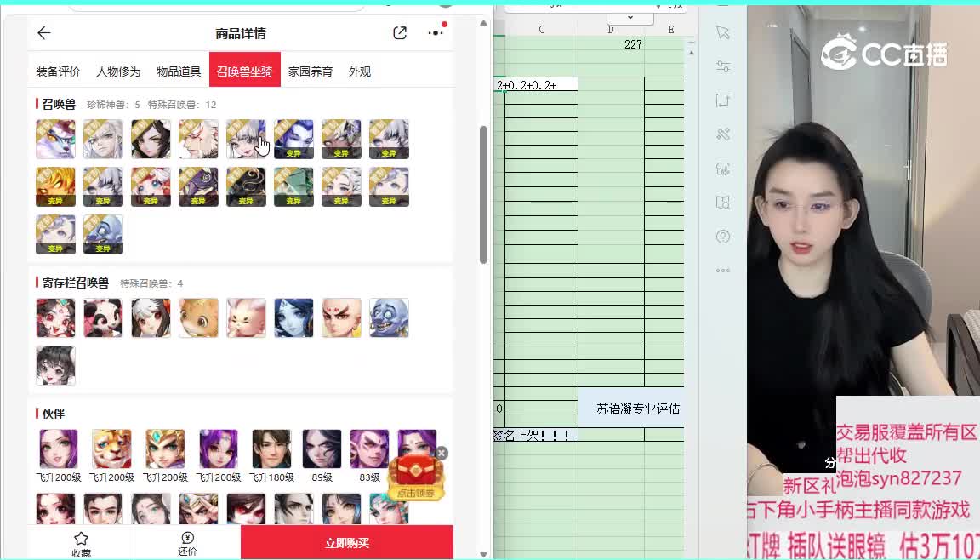Viewport: 980px width, 560px height.
Task: Open second summon beast white-haired portrait
Action: point(103,140)
